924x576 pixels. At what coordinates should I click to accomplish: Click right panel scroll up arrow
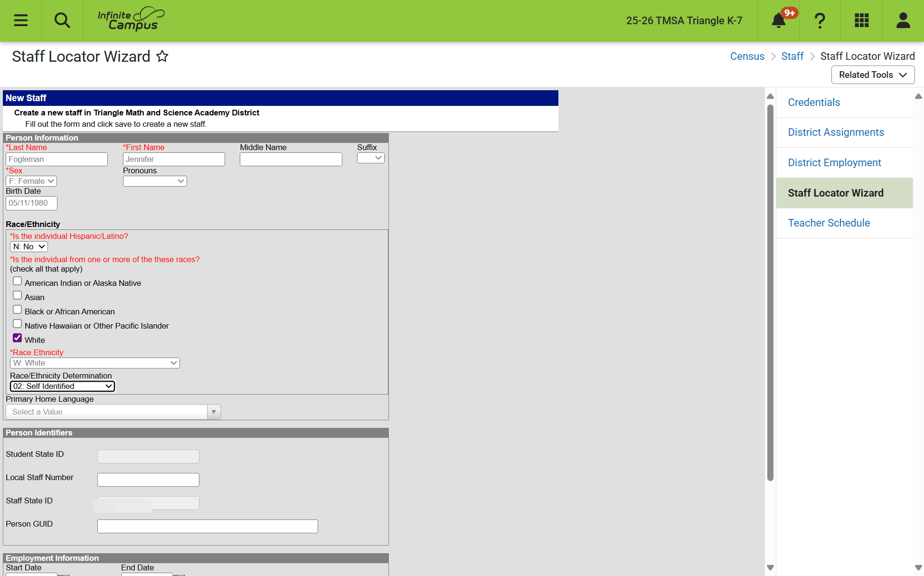point(918,96)
